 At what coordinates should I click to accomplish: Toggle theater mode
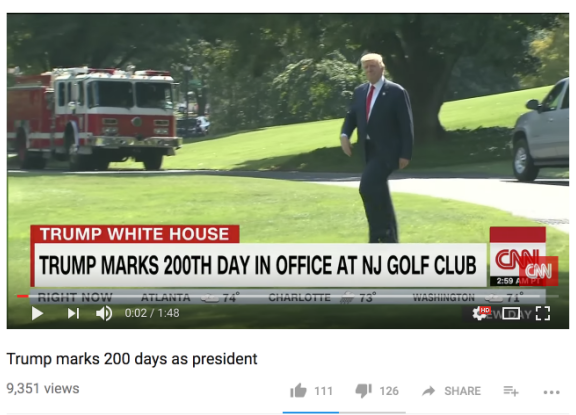coord(511,314)
